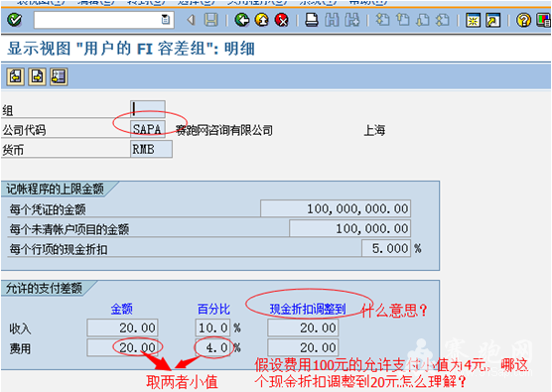Click the 组 (group) input field
The width and height of the screenshot is (552, 392).
coord(148,109)
